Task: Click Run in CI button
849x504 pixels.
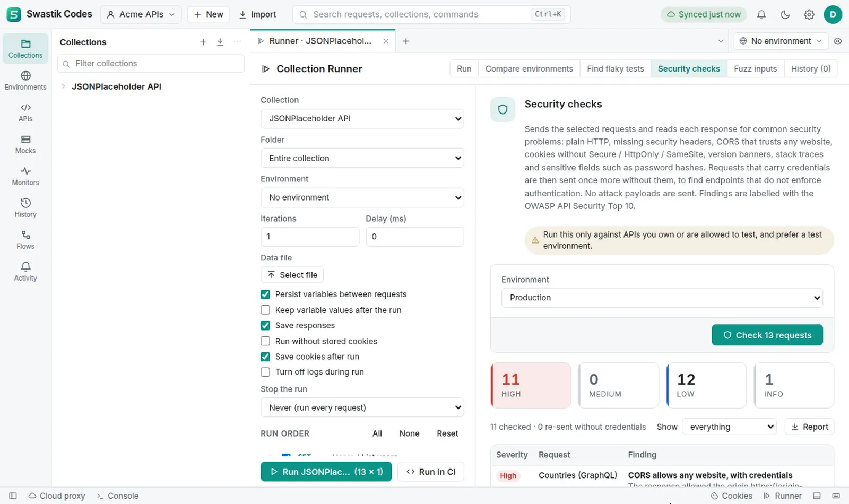Action: click(431, 472)
